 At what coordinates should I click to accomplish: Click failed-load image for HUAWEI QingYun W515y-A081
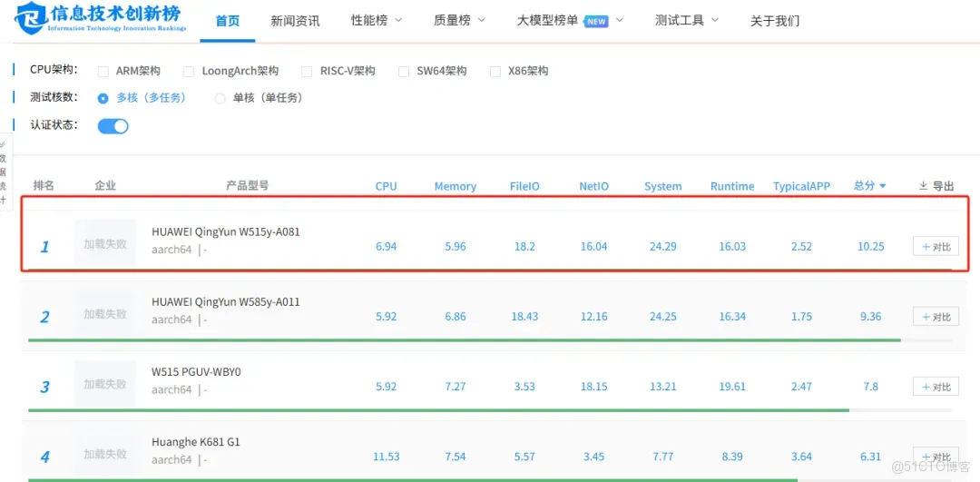(x=105, y=243)
